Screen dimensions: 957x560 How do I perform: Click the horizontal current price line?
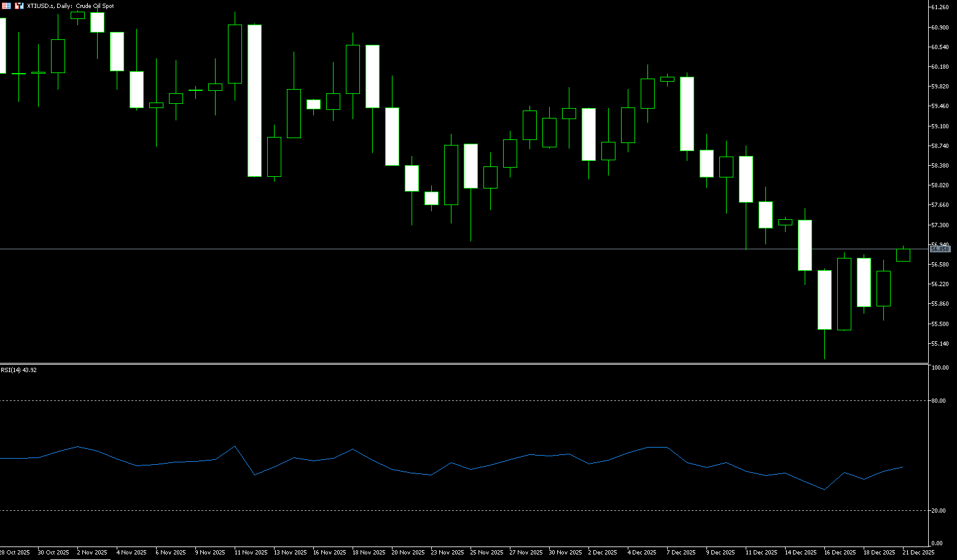click(430, 249)
